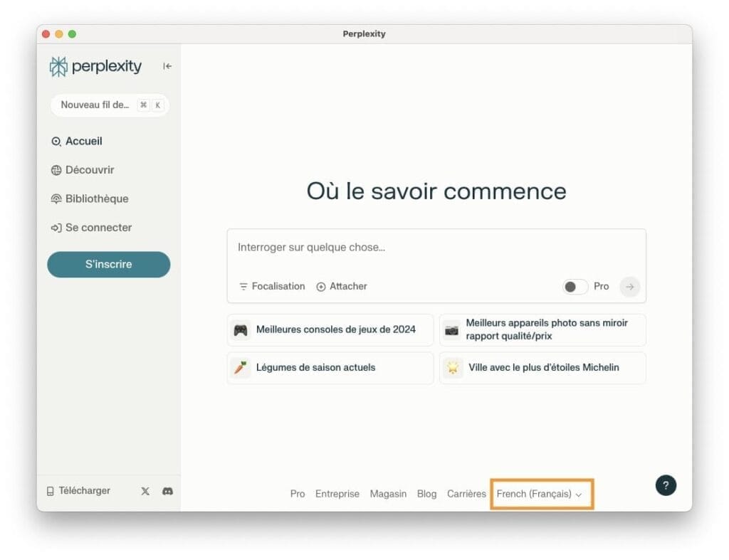729x560 pixels.
Task: Open Bibliothèque using its icon
Action: (56, 199)
